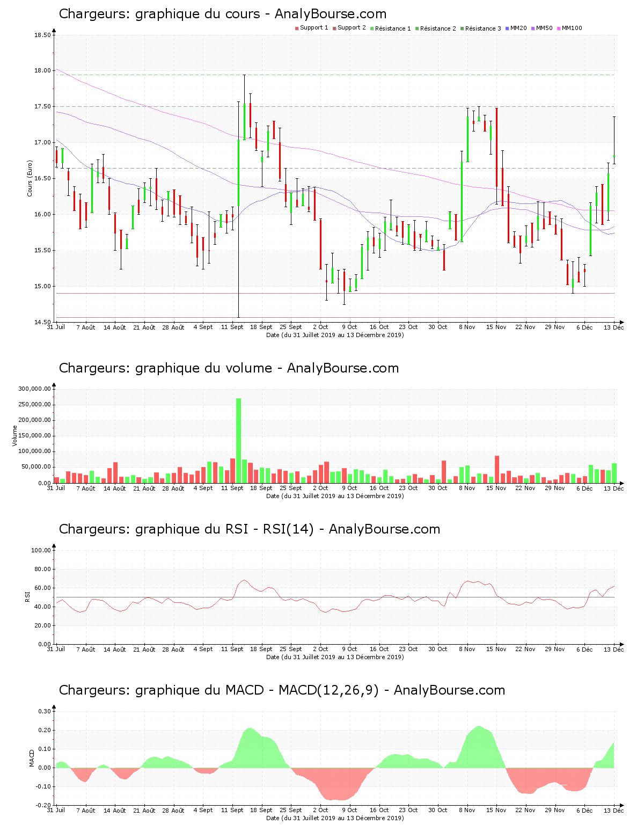The width and height of the screenshot is (644, 832).
Task: Click the 14.50 price axis value
Action: pos(42,323)
